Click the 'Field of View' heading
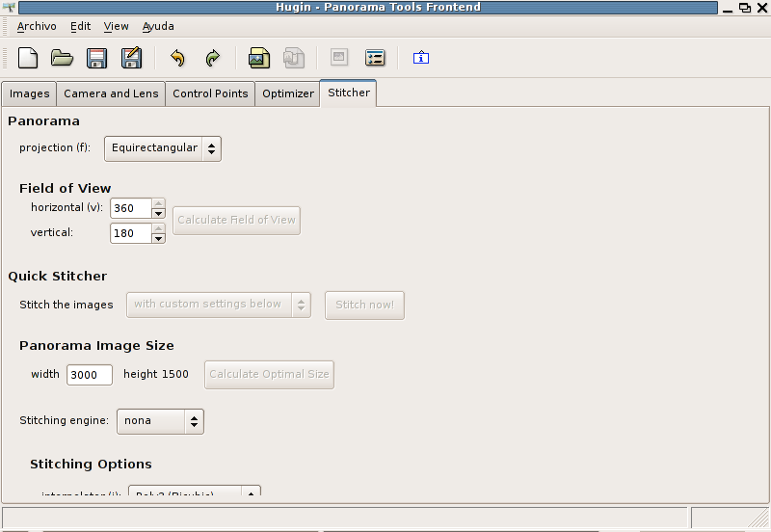Image resolution: width=771 pixels, height=532 pixels. pyautogui.click(x=65, y=188)
